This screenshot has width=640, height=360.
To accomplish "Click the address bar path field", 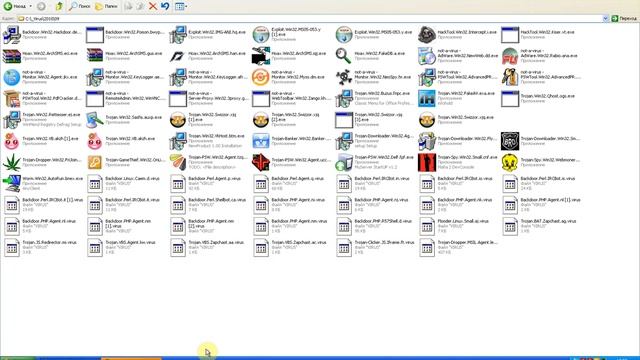I will coord(310,18).
